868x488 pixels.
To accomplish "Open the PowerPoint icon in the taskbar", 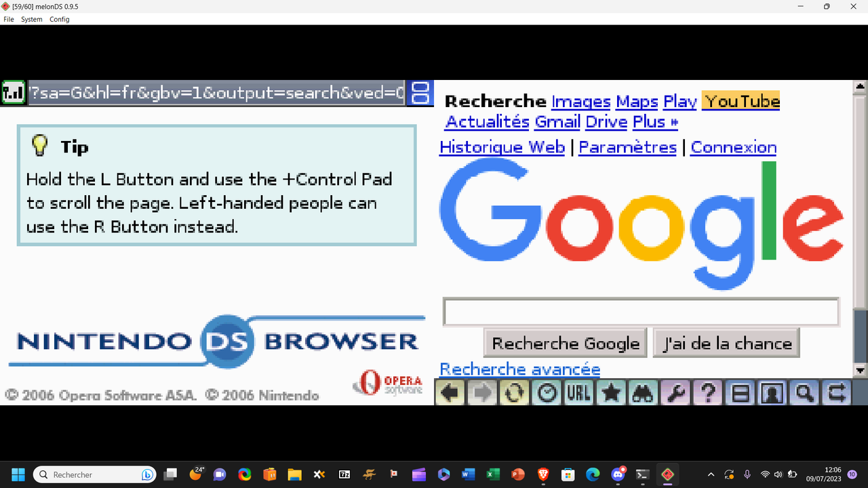I will tap(518, 474).
